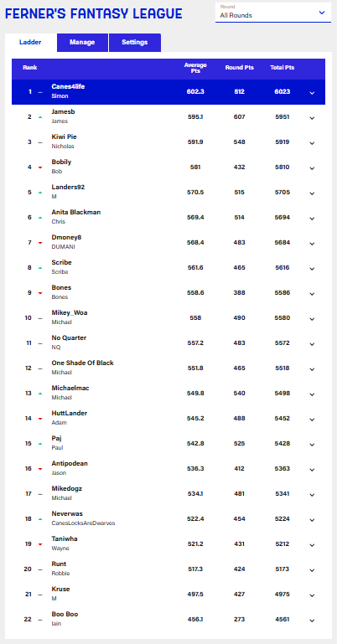The width and height of the screenshot is (337, 644).
Task: Switch to the Manage tab
Action: coord(82,43)
